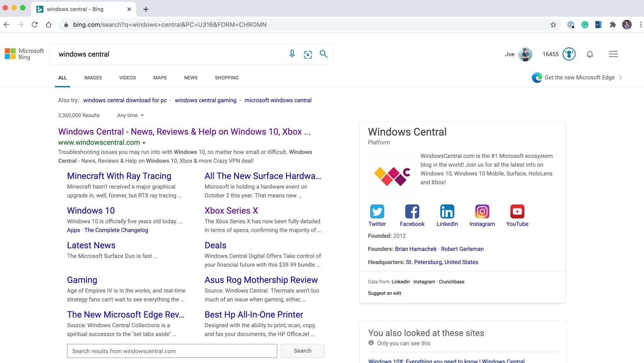Click the Microsoft Bing logo

(x=24, y=54)
